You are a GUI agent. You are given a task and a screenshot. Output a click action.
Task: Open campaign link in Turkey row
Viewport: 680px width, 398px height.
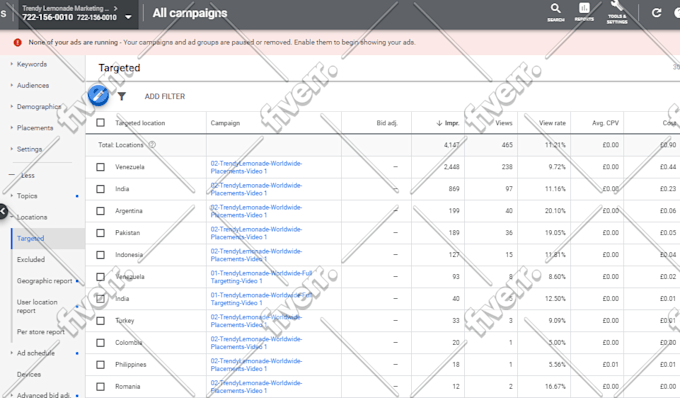pos(256,321)
